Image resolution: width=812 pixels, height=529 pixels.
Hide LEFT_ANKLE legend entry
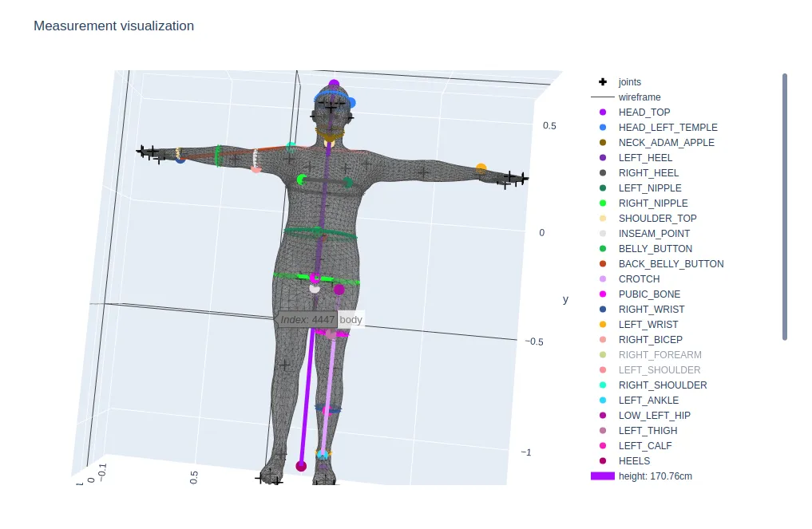pyautogui.click(x=648, y=400)
